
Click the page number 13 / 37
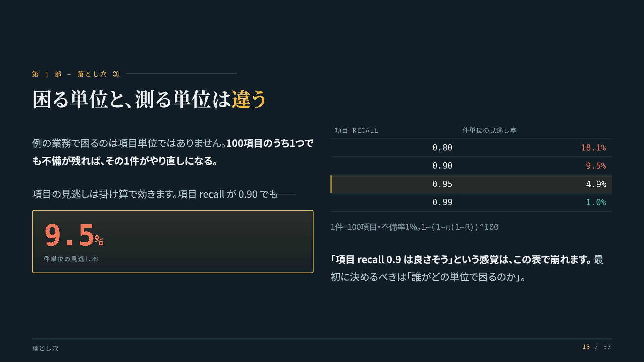pyautogui.click(x=597, y=347)
